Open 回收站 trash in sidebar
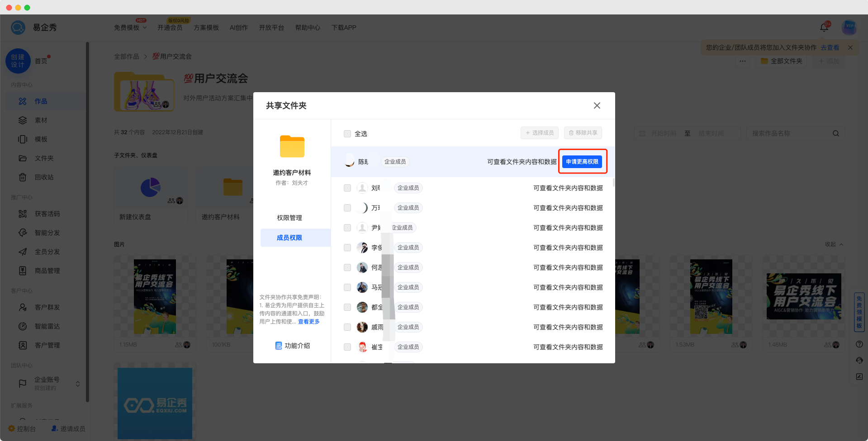The width and height of the screenshot is (868, 441). coord(44,178)
